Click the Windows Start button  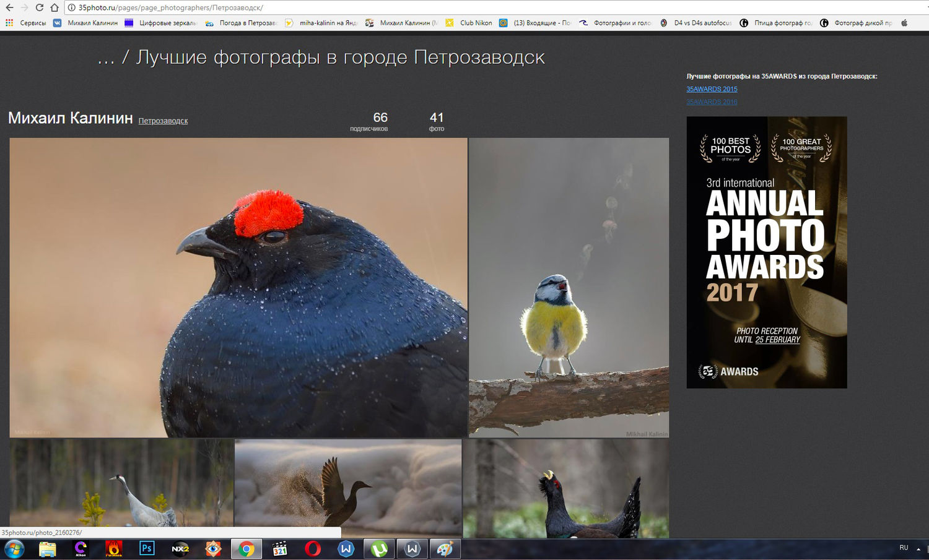point(14,548)
